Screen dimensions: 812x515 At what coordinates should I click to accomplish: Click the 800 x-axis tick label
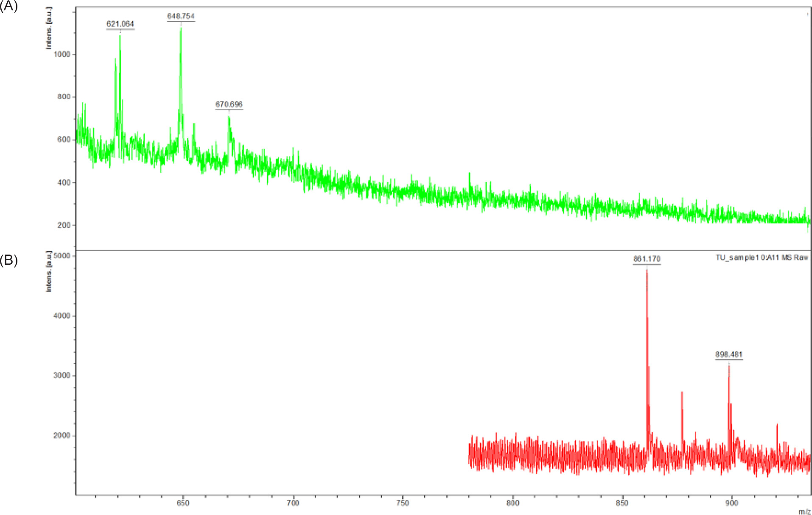pos(512,503)
